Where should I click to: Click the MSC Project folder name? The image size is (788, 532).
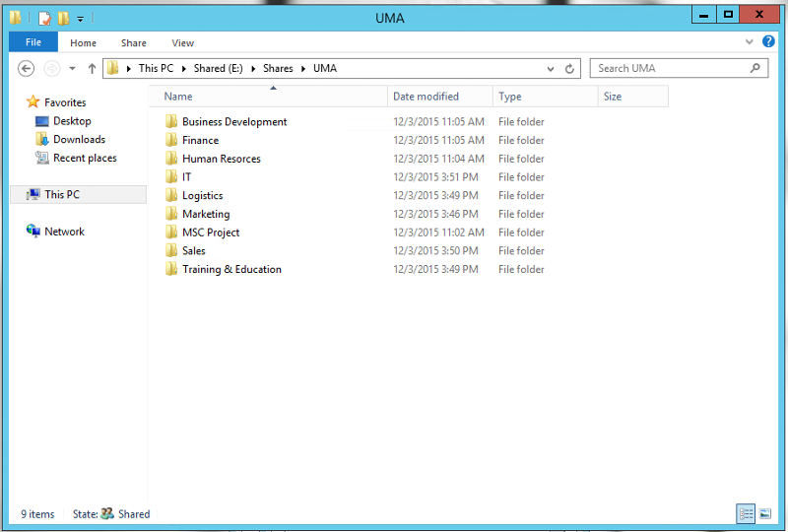click(211, 233)
